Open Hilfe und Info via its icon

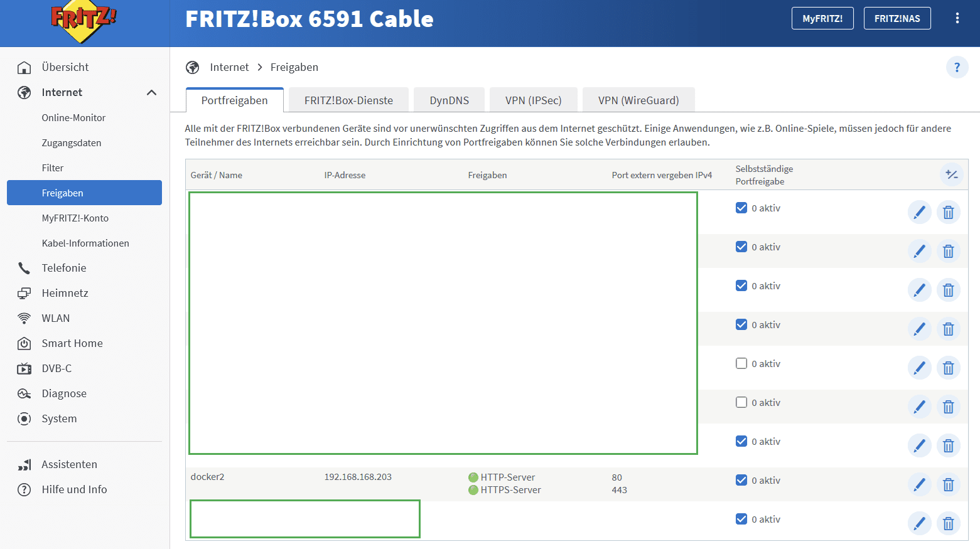24,489
